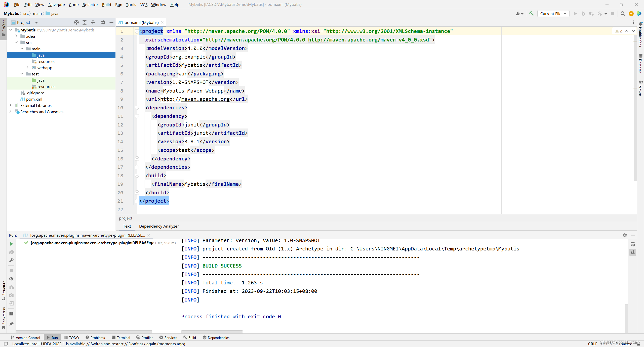Select pom.xml in project tree
Viewport: 644px width, 347px height.
click(34, 99)
